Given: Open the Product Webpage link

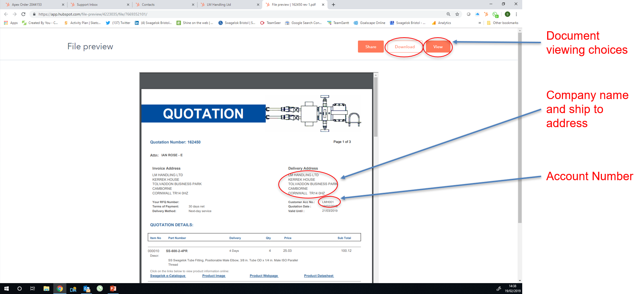Looking at the screenshot, I should (264, 276).
